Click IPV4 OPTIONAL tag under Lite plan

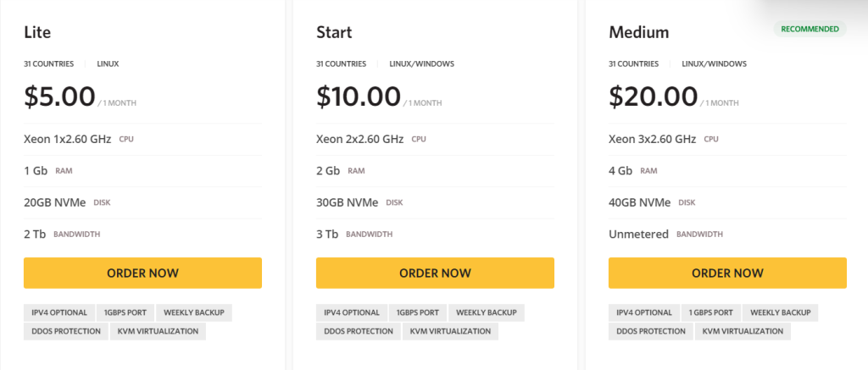pyautogui.click(x=58, y=312)
